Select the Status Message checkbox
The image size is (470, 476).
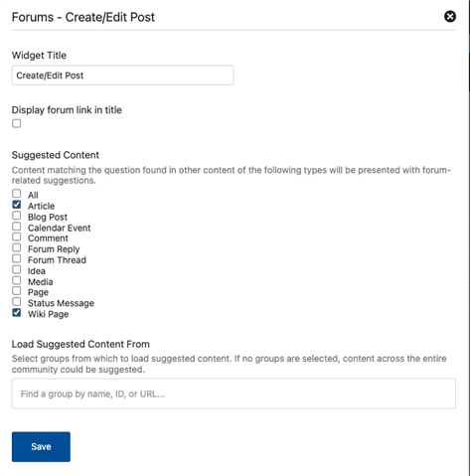(17, 302)
